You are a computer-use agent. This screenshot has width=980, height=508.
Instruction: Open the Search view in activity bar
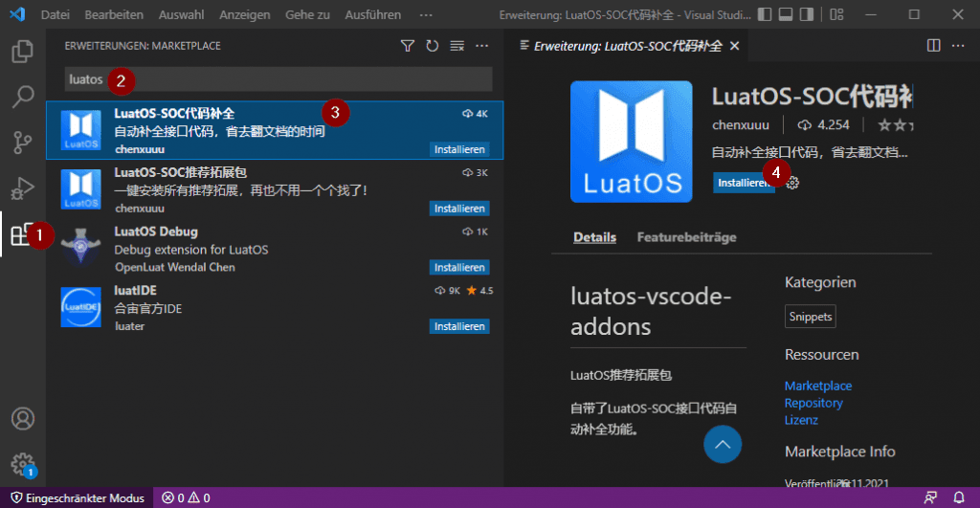point(22,97)
